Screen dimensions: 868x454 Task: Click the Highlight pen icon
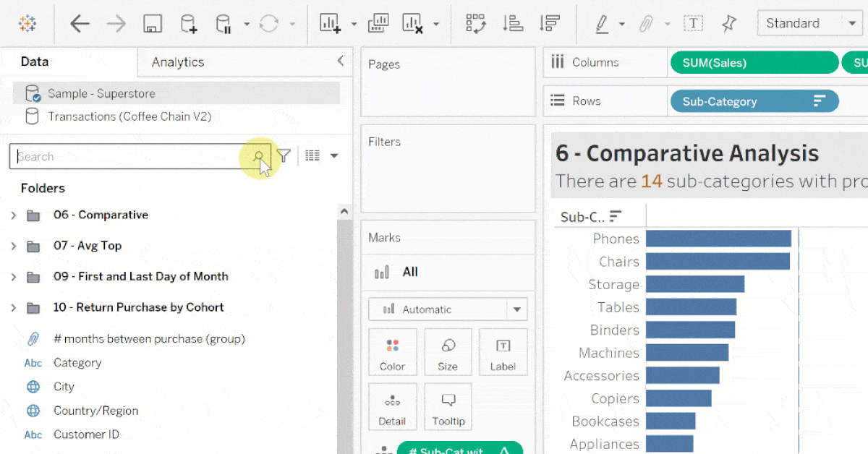[602, 24]
